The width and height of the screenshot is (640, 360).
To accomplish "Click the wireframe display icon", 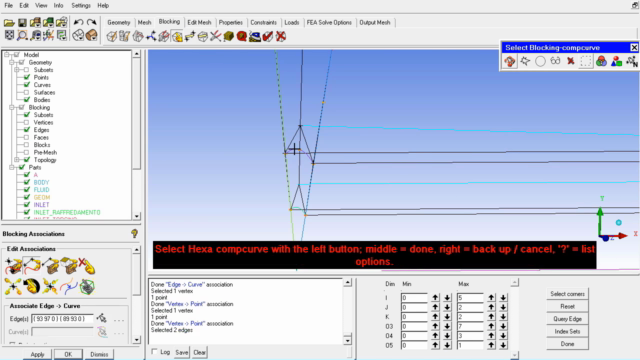I will [78, 36].
